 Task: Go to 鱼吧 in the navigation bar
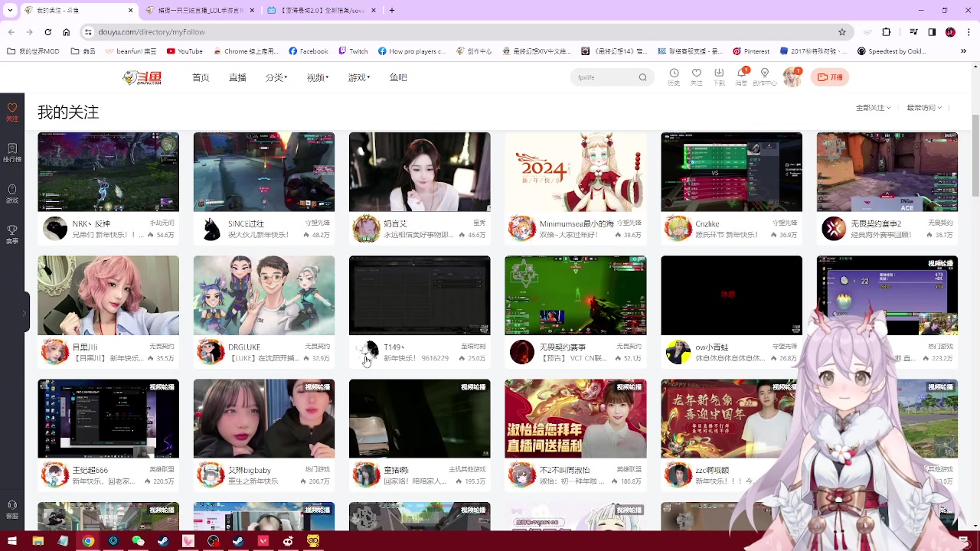coord(398,77)
